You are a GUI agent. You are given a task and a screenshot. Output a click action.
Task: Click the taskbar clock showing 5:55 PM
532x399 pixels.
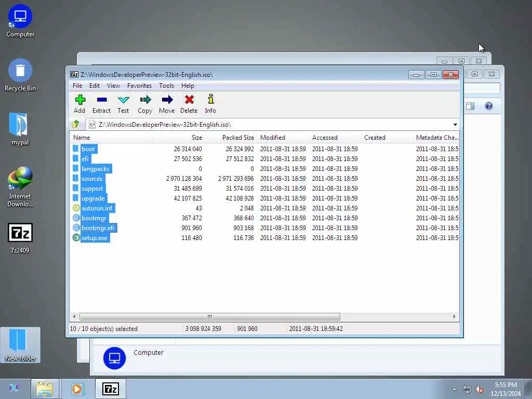(506, 389)
